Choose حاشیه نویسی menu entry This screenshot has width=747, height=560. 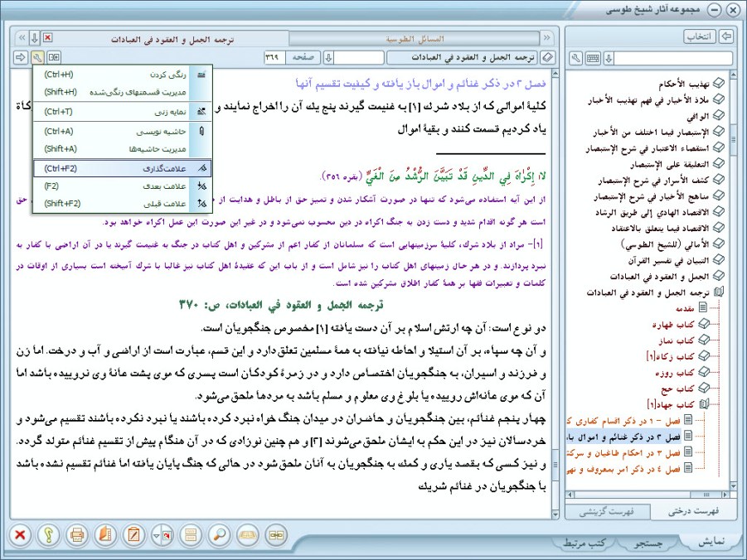[123, 131]
